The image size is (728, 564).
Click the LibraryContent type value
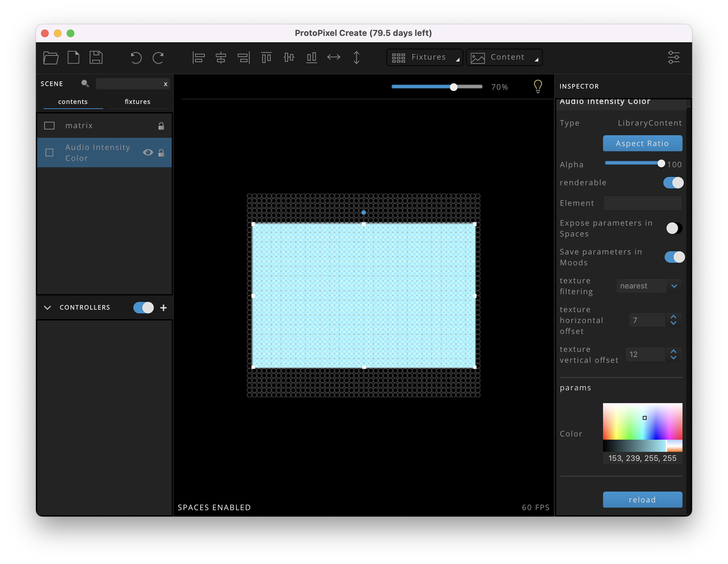650,123
